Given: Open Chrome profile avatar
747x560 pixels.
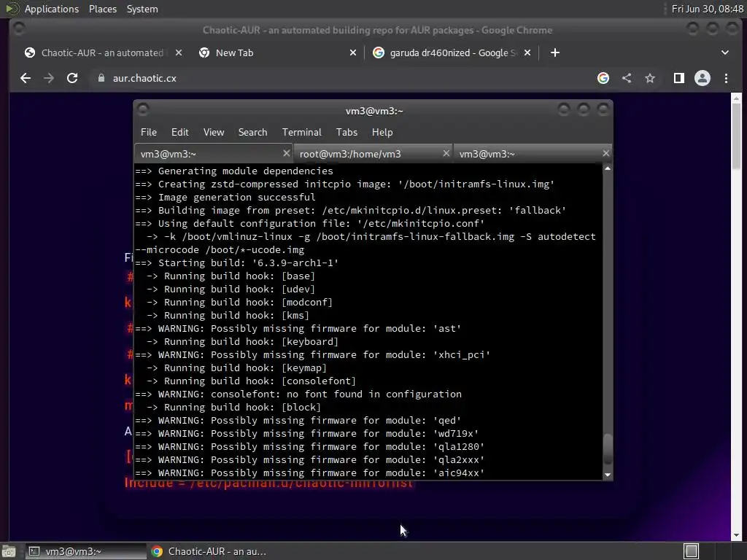Looking at the screenshot, I should pyautogui.click(x=703, y=78).
